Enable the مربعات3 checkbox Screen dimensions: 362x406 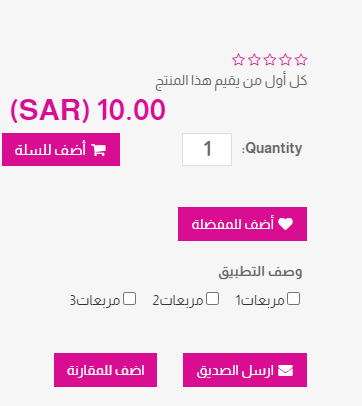(129, 299)
